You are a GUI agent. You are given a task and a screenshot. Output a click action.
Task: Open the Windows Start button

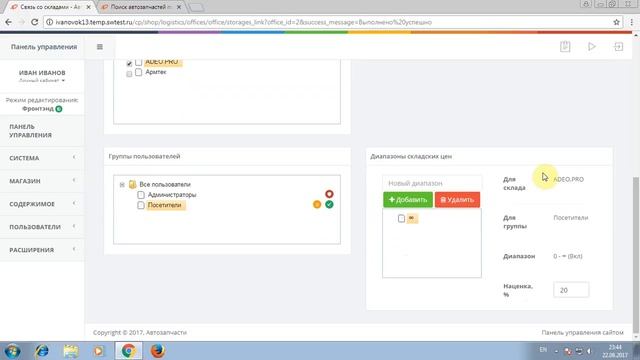(x=12, y=351)
